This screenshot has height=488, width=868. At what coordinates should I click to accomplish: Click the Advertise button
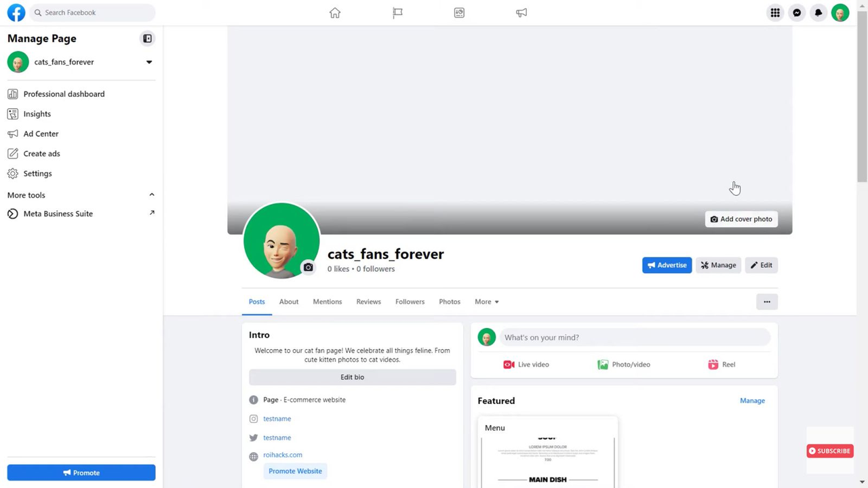point(667,265)
